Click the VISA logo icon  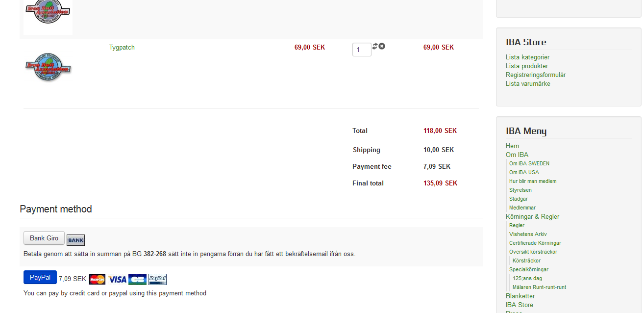coord(118,279)
